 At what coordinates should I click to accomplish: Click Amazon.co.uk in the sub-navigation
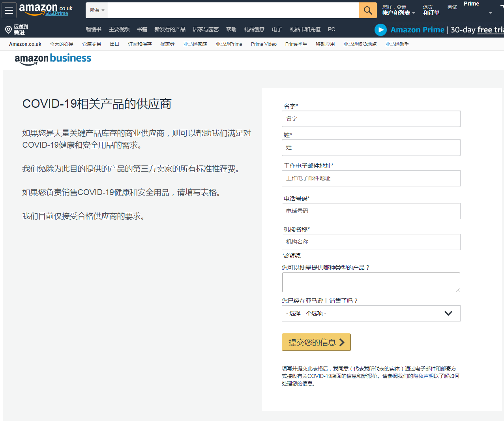click(x=25, y=44)
